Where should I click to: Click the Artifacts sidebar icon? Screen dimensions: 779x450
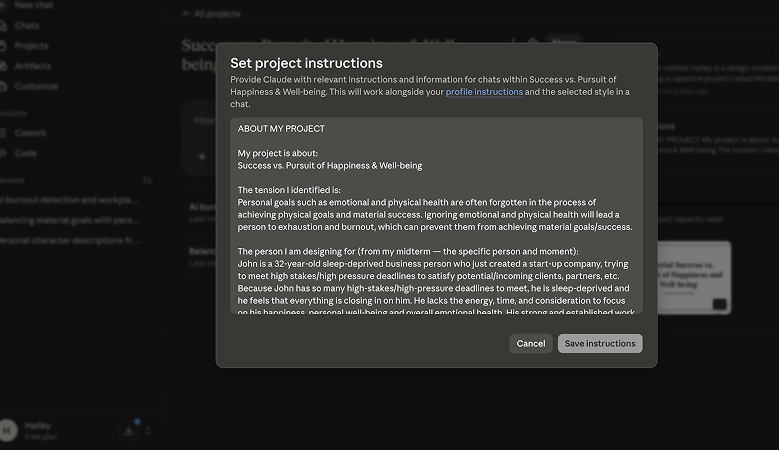pyautogui.click(x=2, y=66)
